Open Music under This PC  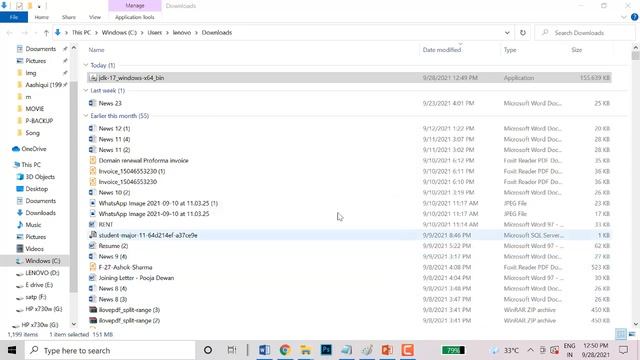point(33,225)
